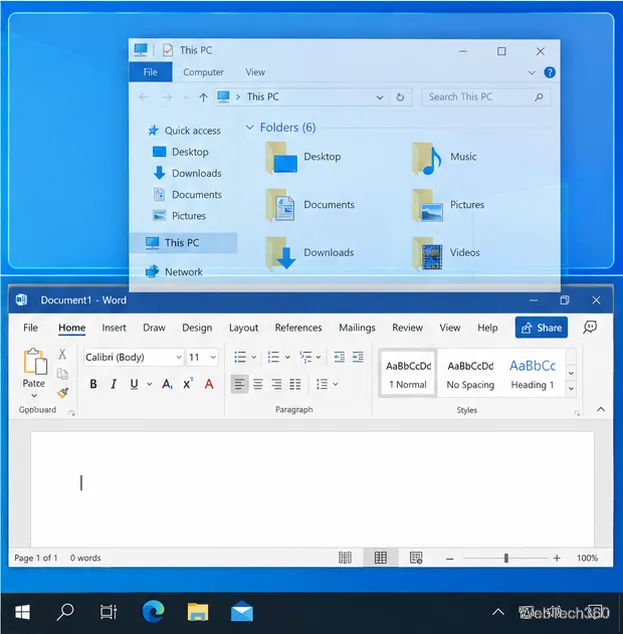Click the Format Painter brush icon
The height and width of the screenshot is (634, 623).
click(63, 393)
